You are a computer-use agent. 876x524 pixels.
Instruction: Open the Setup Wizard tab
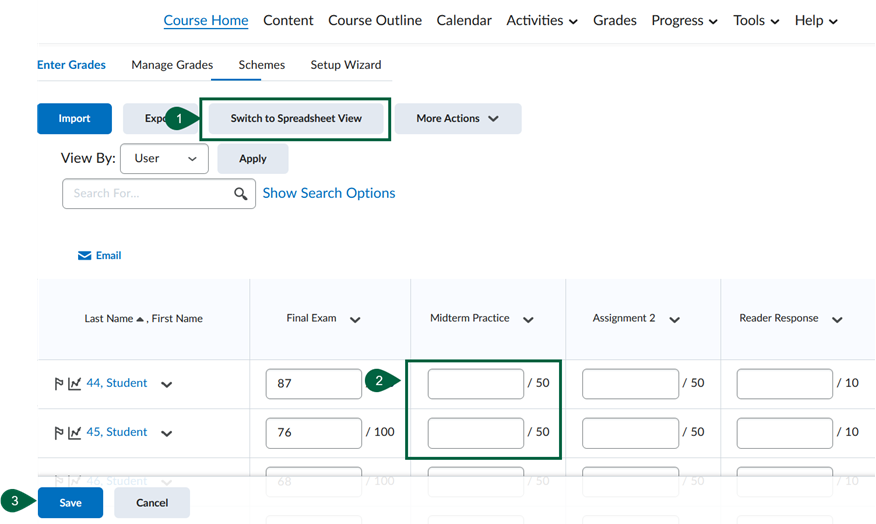pos(345,65)
